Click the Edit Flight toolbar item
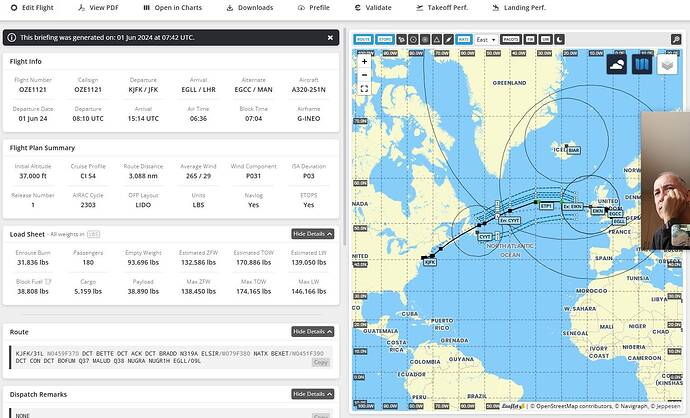This screenshot has width=690, height=418. click(x=32, y=8)
